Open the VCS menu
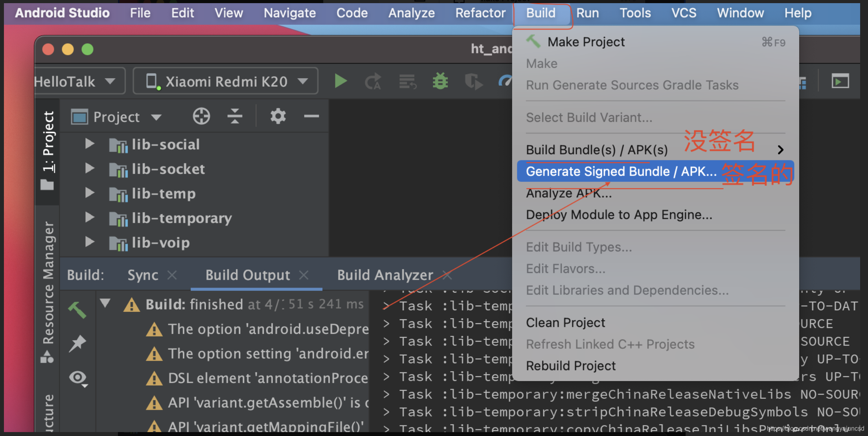868x436 pixels. point(684,13)
